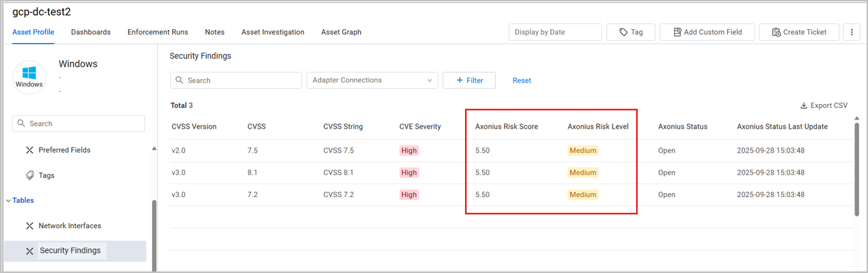Collapse the Tables section chevron

click(8, 201)
